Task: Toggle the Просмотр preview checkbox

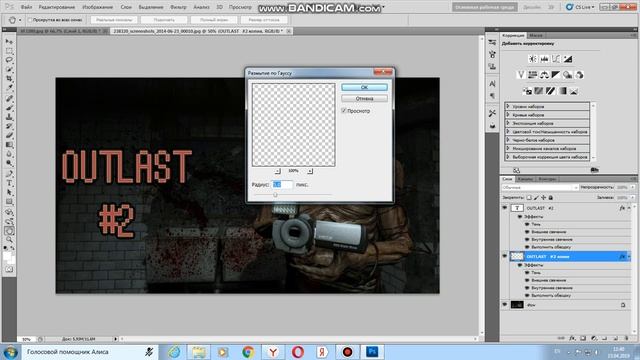Action: [344, 111]
